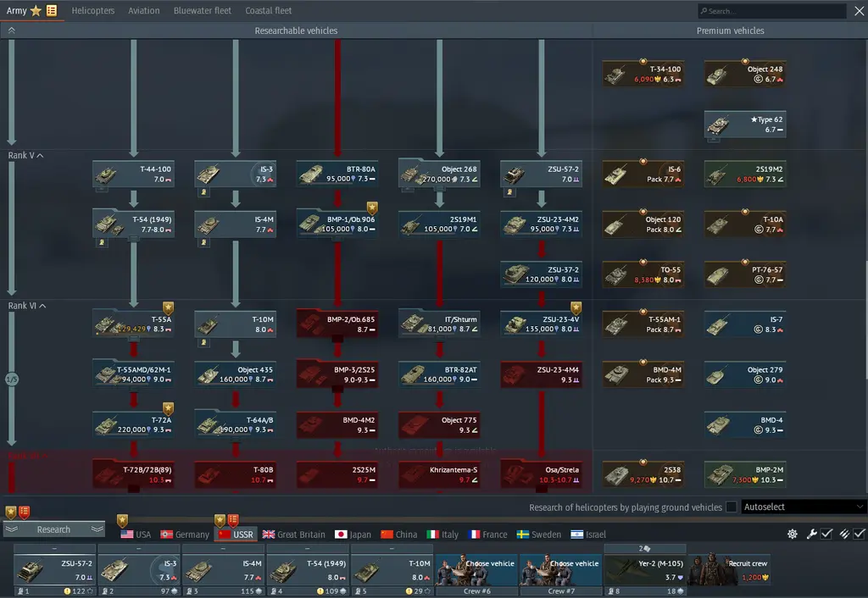The image size is (868, 598).
Task: Click the wrench repair icon
Action: pyautogui.click(x=811, y=534)
